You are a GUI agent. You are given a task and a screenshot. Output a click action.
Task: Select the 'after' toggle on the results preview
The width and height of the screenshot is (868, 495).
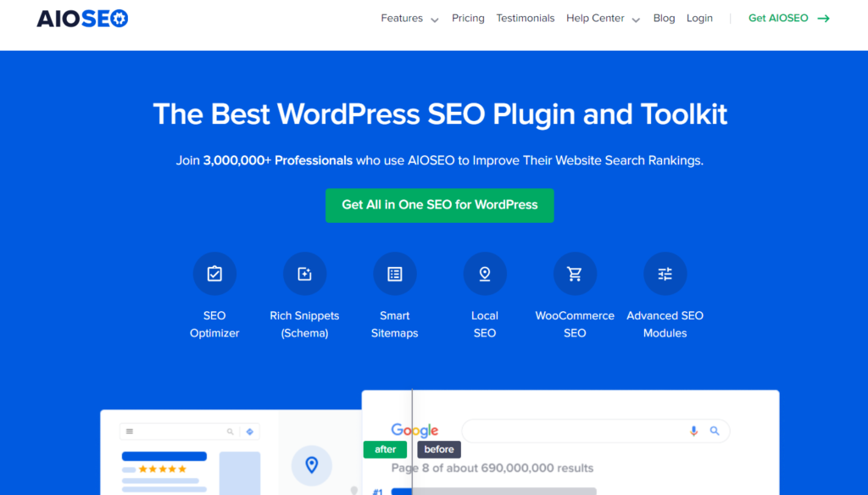pyautogui.click(x=385, y=449)
